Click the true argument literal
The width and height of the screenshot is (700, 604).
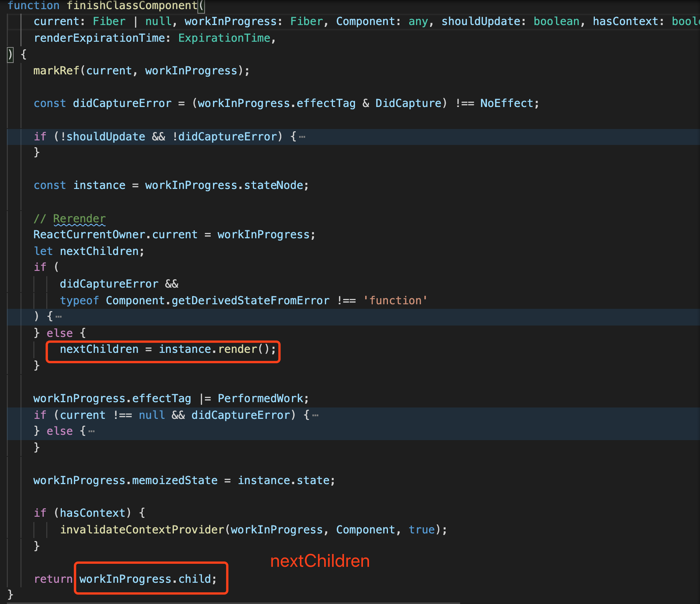pos(422,530)
